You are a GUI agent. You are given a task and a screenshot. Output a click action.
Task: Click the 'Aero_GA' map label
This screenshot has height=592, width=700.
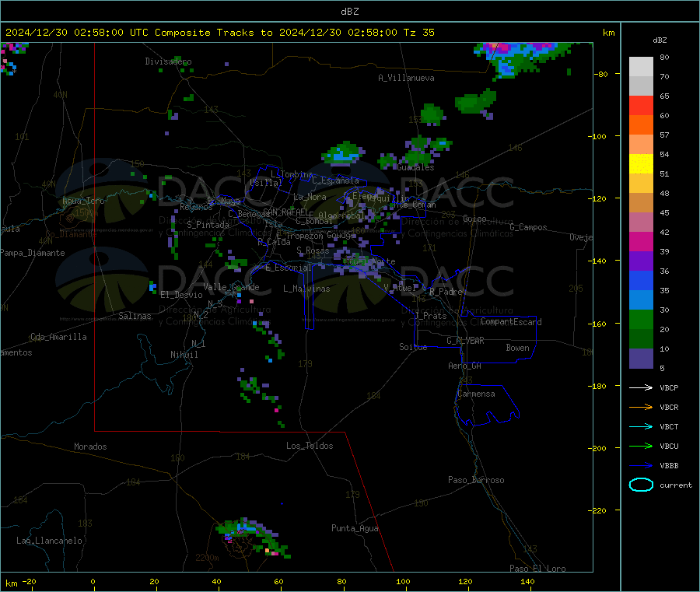click(465, 366)
